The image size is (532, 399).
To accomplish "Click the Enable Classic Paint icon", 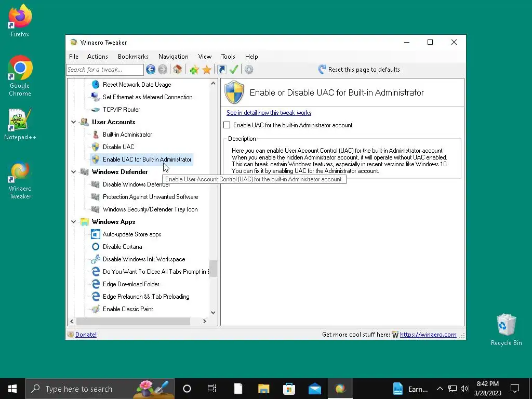I will click(x=96, y=309).
